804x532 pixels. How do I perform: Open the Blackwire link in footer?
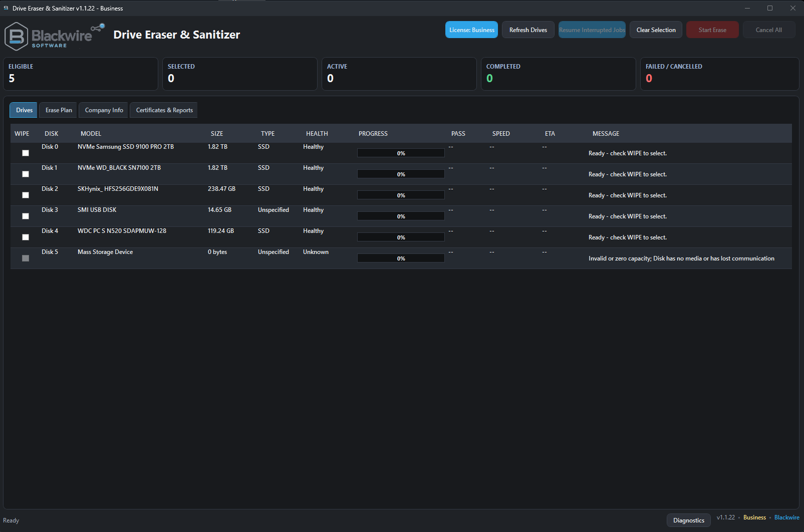tap(787, 517)
